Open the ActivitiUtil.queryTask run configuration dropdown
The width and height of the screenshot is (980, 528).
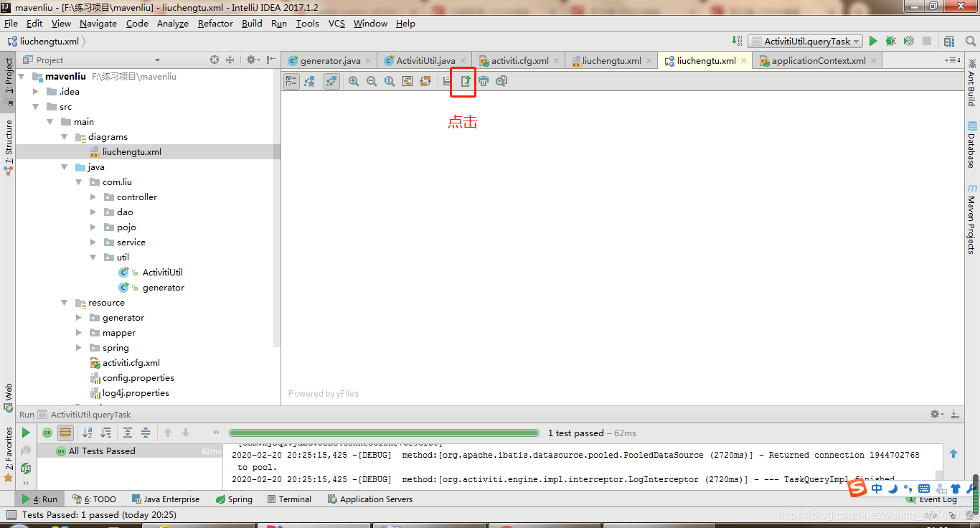pos(805,42)
